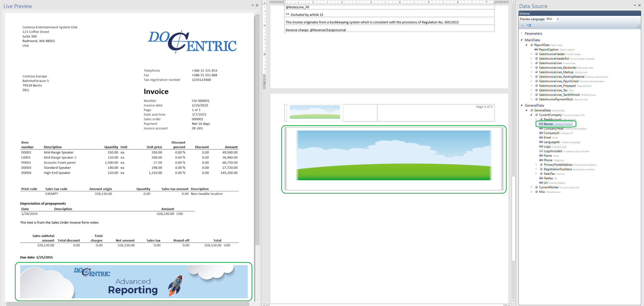Click the Advanced Reporting banner in preview

134,282
